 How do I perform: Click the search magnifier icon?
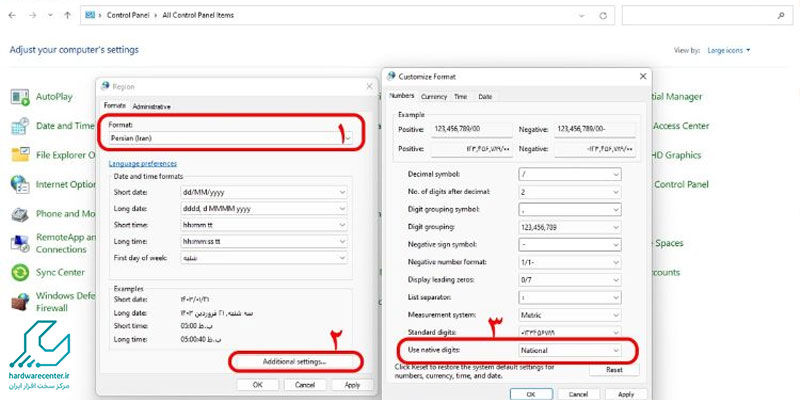point(781,15)
